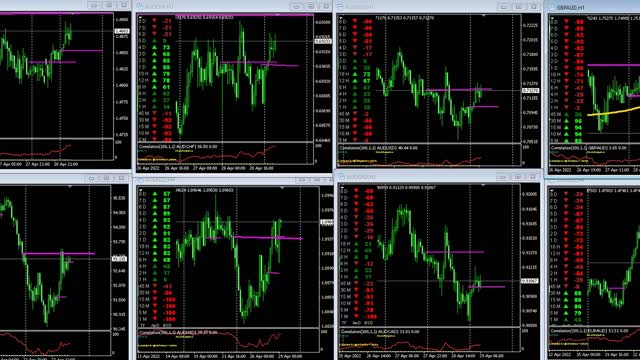Click '4 D 73' row in AUDCHF chart
The height and width of the screenshot is (360, 640).
click(156, 47)
